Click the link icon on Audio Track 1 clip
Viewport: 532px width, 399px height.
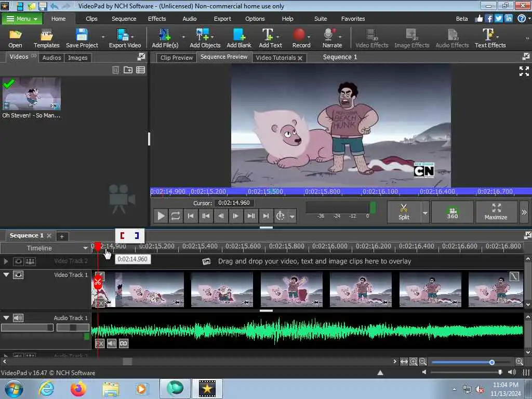tap(124, 344)
